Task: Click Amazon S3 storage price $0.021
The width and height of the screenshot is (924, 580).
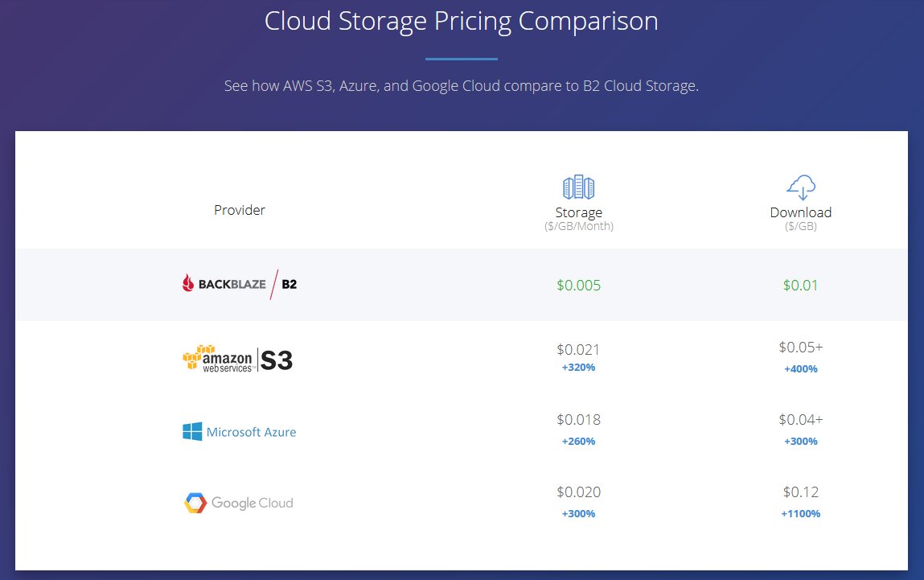Action: [578, 350]
